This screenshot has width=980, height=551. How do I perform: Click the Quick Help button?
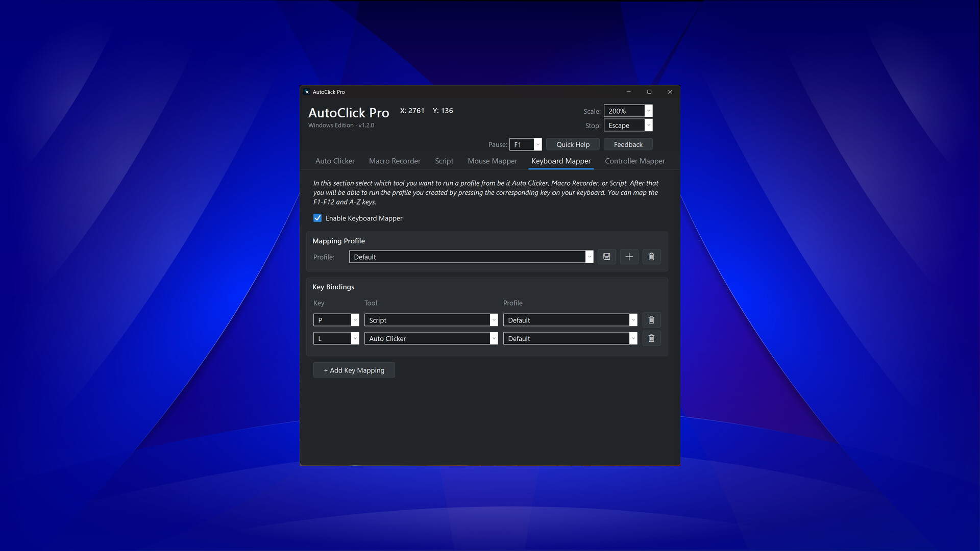point(573,144)
